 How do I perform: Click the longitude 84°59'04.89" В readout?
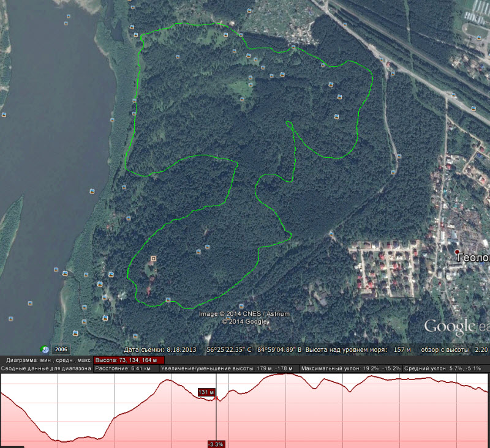(x=279, y=349)
